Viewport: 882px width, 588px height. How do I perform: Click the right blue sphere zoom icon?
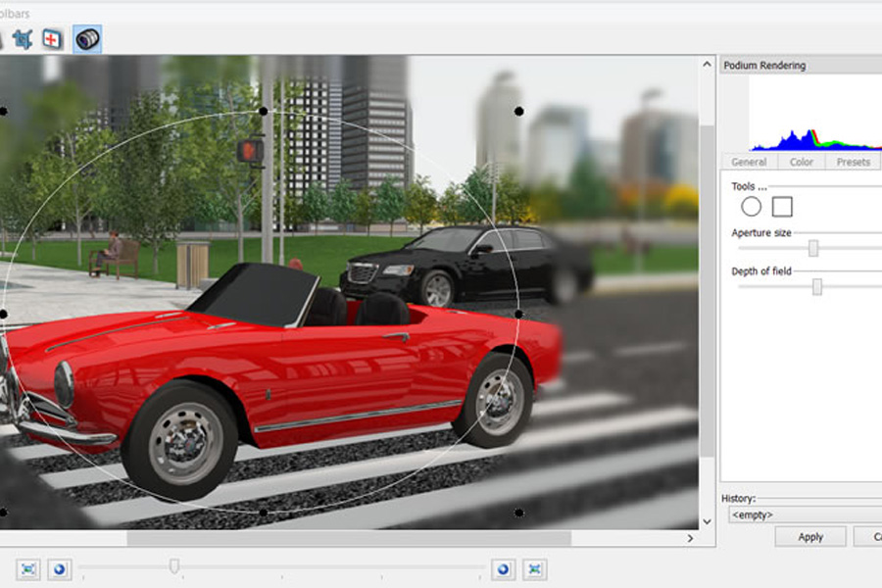504,569
